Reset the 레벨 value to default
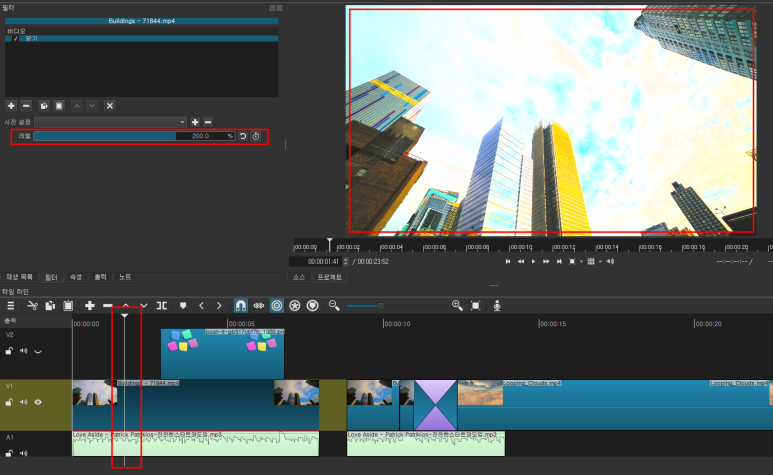 click(x=243, y=136)
